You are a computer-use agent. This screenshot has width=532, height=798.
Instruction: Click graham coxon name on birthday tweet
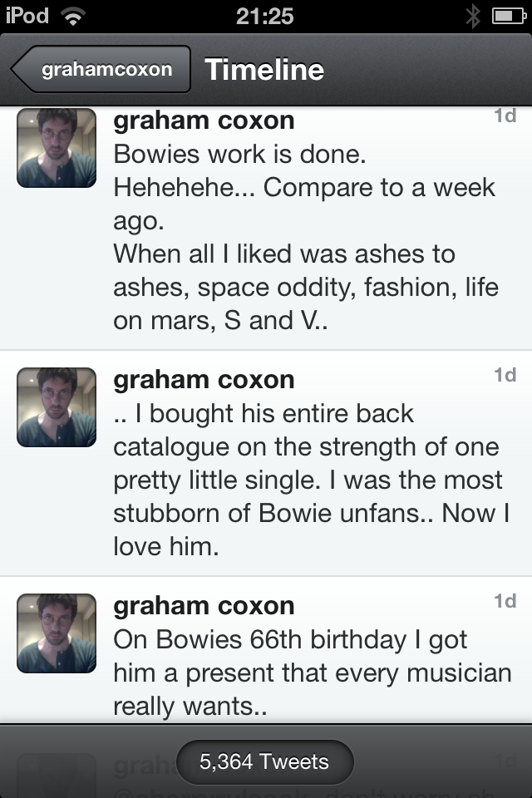[204, 606]
